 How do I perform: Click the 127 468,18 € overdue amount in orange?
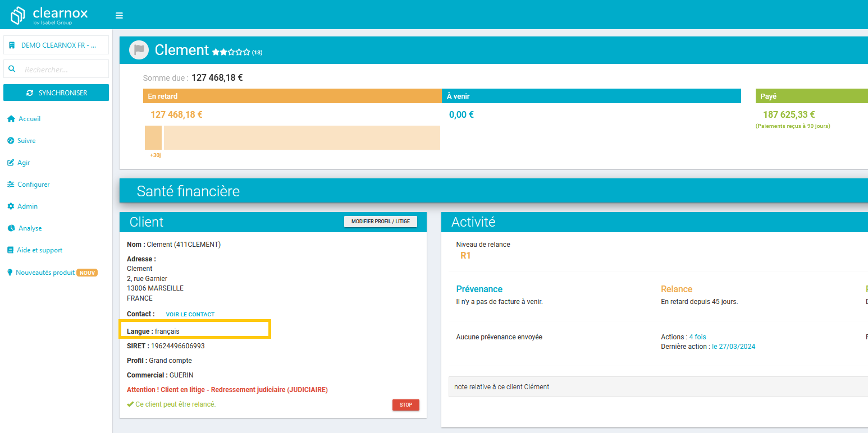click(x=176, y=115)
